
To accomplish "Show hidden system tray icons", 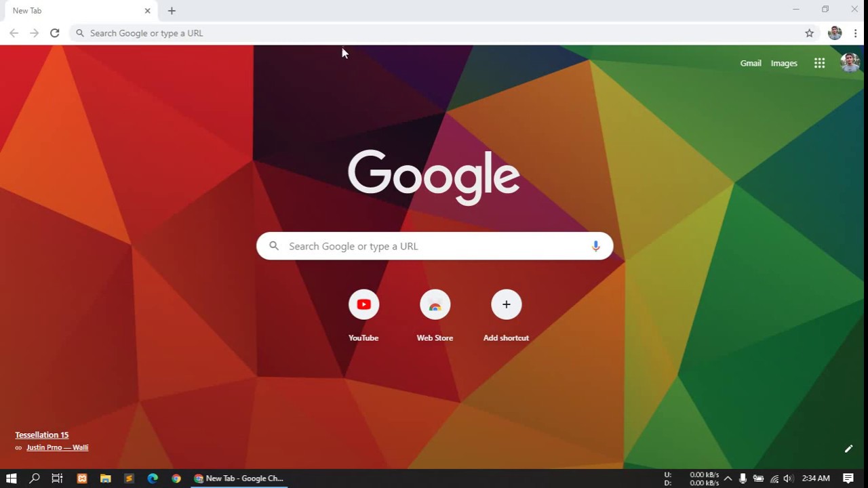I will click(x=728, y=479).
